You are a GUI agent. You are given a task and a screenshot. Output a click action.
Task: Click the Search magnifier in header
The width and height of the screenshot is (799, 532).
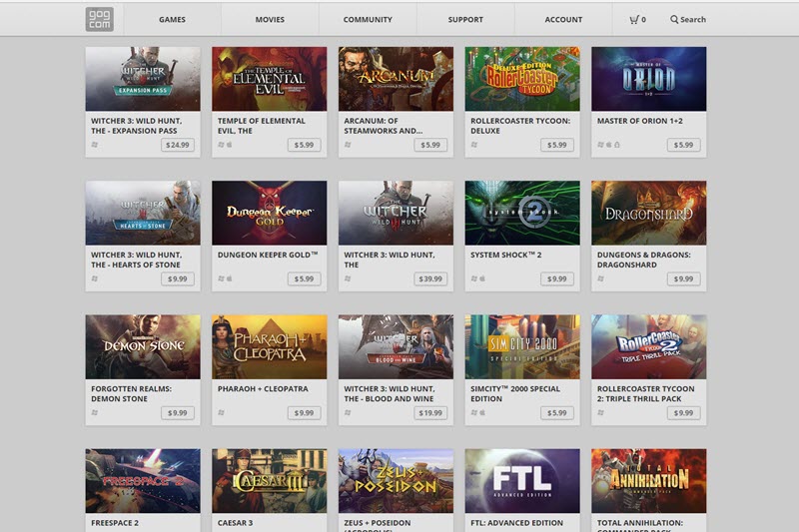click(674, 19)
